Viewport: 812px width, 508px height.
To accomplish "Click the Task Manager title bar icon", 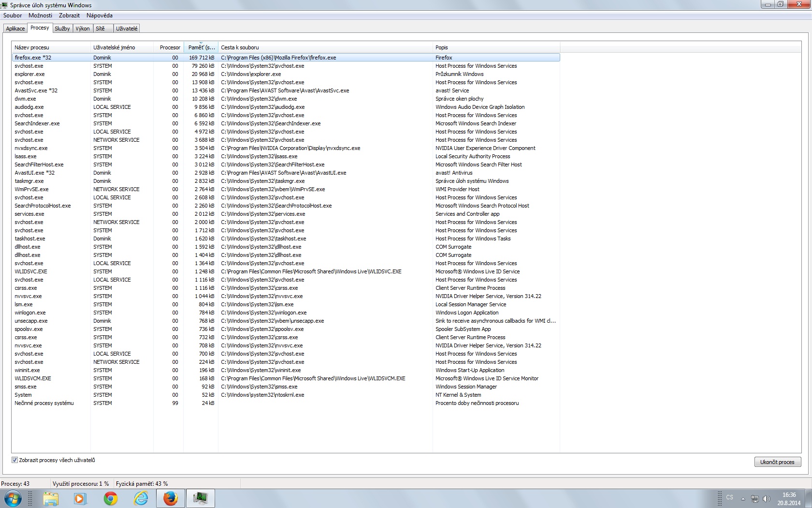I will [4, 5].
